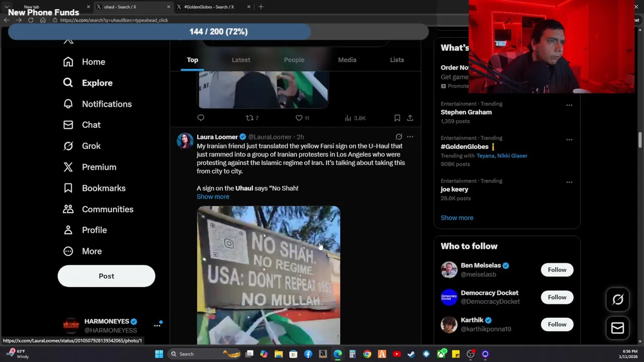The height and width of the screenshot is (362, 644).
Task: Click the page vertical scrollbar thumb
Action: click(640, 139)
